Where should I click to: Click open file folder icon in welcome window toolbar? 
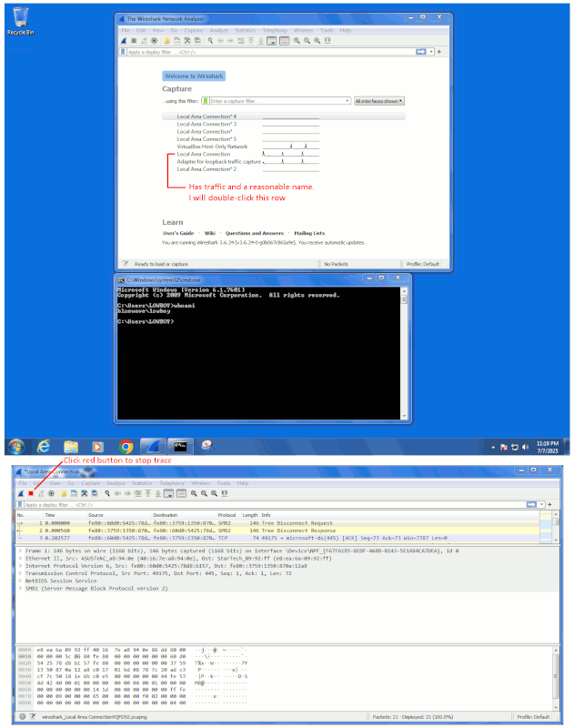(x=166, y=41)
